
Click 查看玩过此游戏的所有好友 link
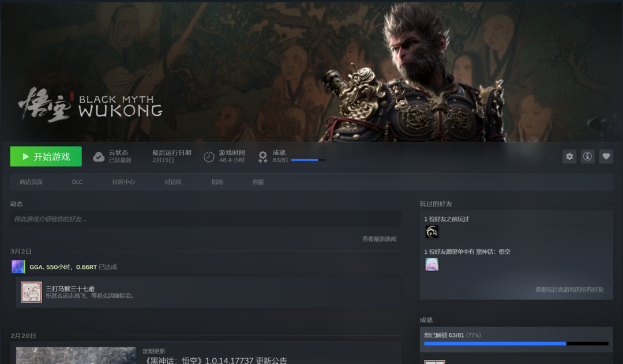click(x=569, y=289)
